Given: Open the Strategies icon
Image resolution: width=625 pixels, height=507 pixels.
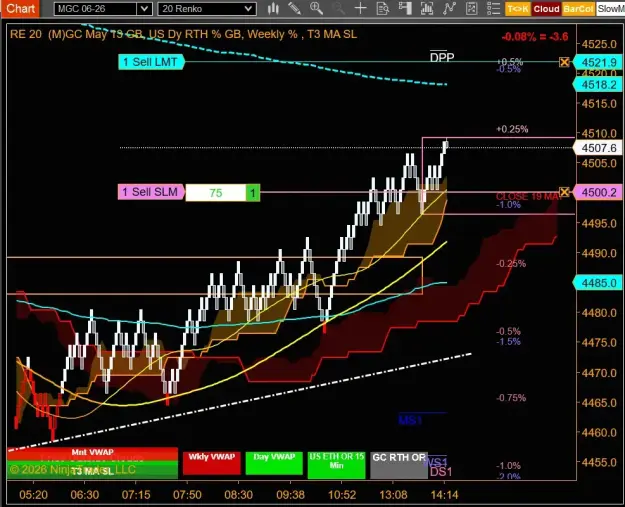Looking at the screenshot, I should [x=472, y=8].
